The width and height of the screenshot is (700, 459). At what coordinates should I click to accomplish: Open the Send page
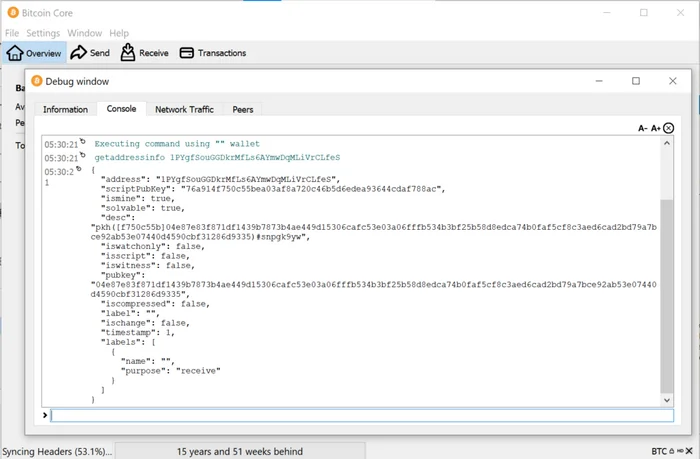[x=90, y=53]
